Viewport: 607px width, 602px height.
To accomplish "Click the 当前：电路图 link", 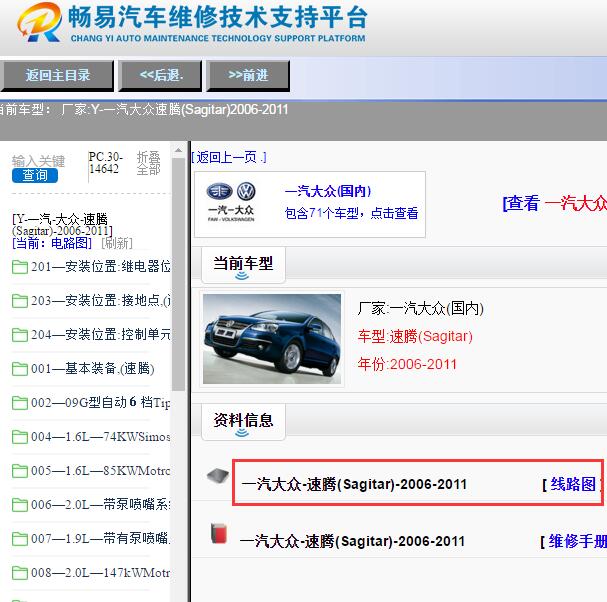I will (52, 243).
